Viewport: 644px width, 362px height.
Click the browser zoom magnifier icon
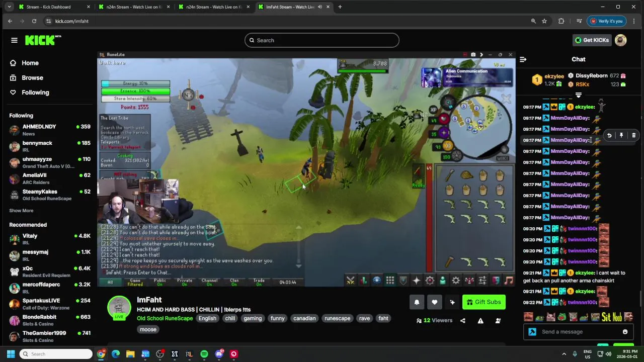(533, 21)
